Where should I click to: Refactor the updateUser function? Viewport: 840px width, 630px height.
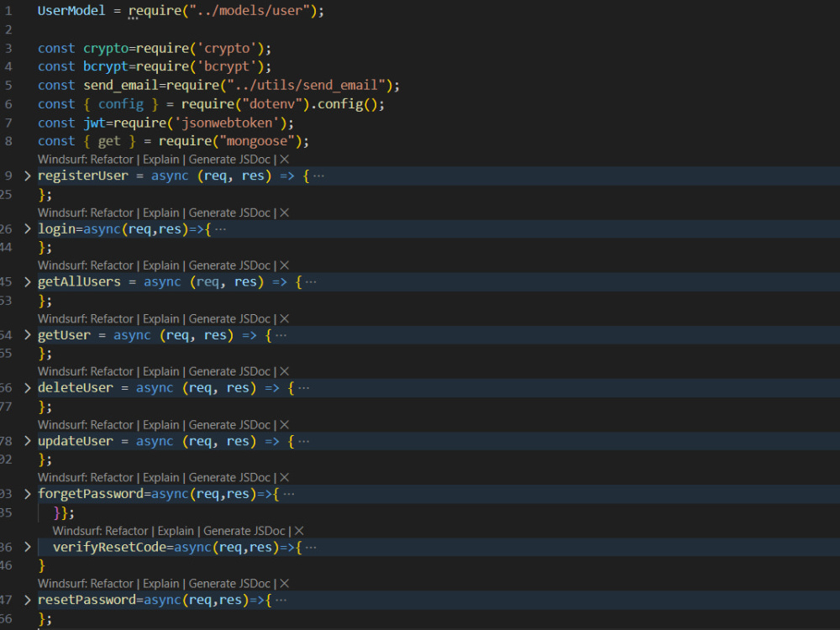tap(112, 425)
